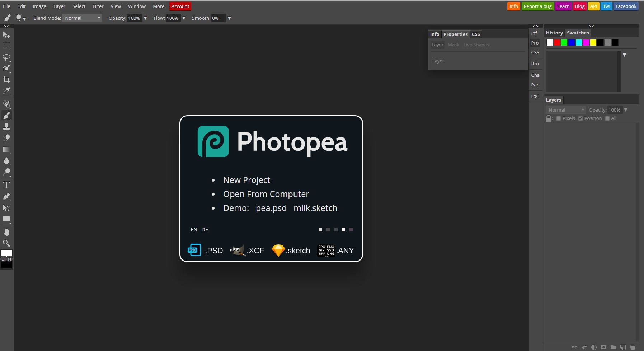The height and width of the screenshot is (351, 644).
Task: Switch language to DE
Action: pyautogui.click(x=205, y=230)
